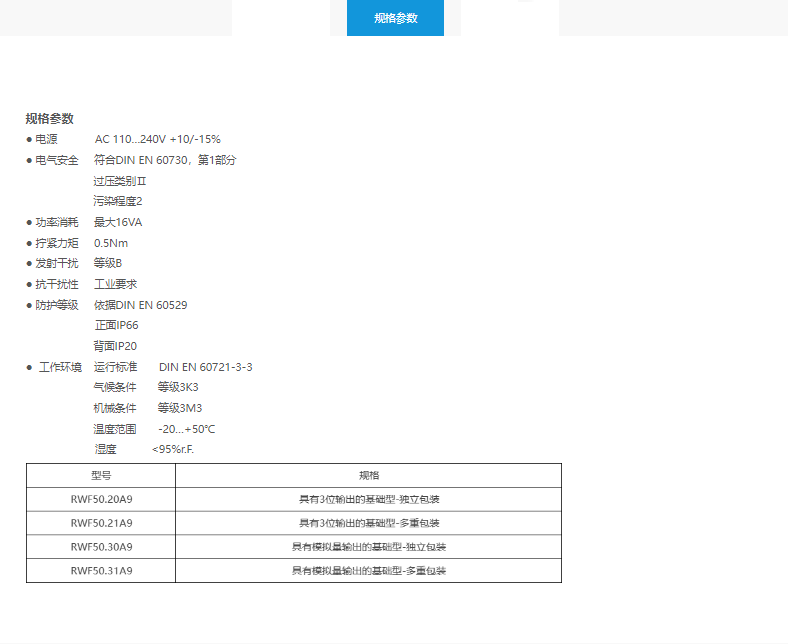Viewport: 788px width, 644px height.
Task: Click the bold 规格参数 section heading
Action: [x=49, y=118]
